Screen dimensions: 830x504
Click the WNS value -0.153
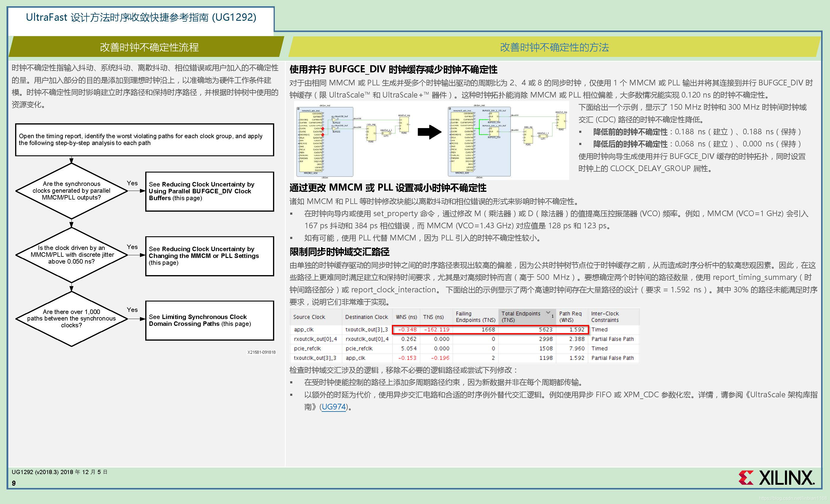tap(407, 358)
